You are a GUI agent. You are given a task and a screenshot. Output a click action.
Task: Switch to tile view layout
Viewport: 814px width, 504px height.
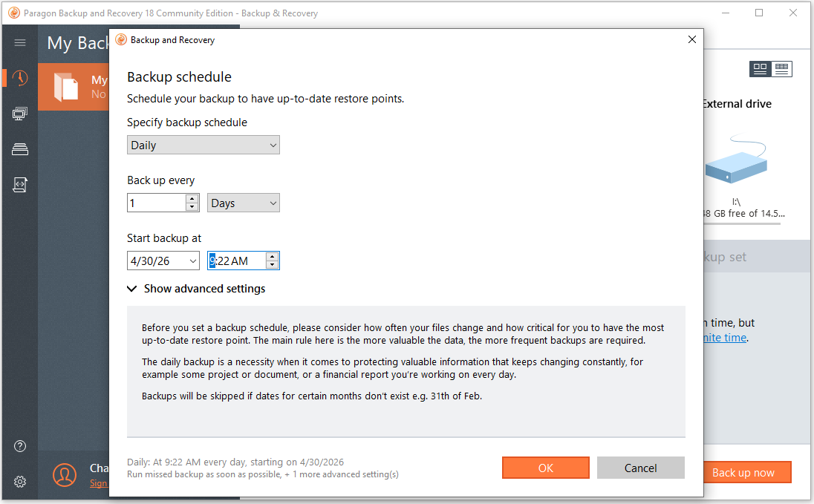click(x=760, y=68)
